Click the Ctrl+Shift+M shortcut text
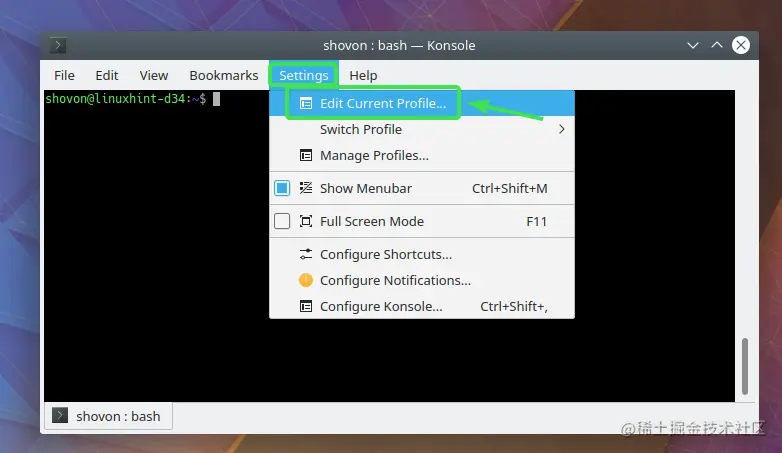The height and width of the screenshot is (453, 782). coord(510,188)
